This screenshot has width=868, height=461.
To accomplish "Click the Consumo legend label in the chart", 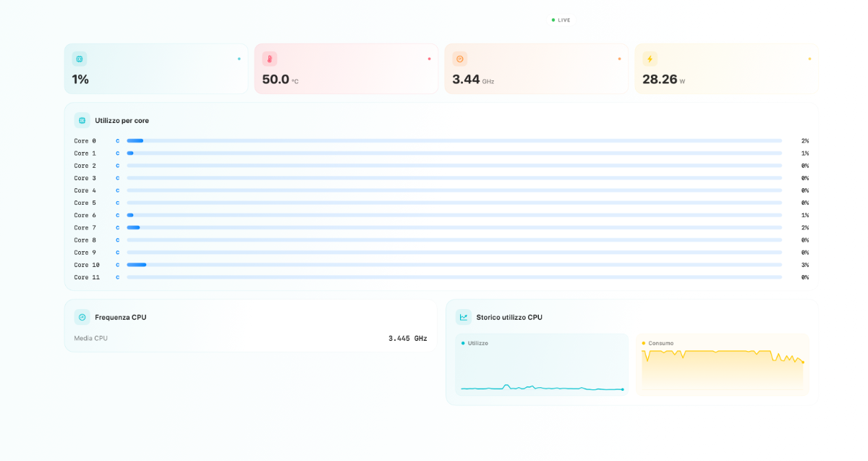I will pyautogui.click(x=660, y=343).
